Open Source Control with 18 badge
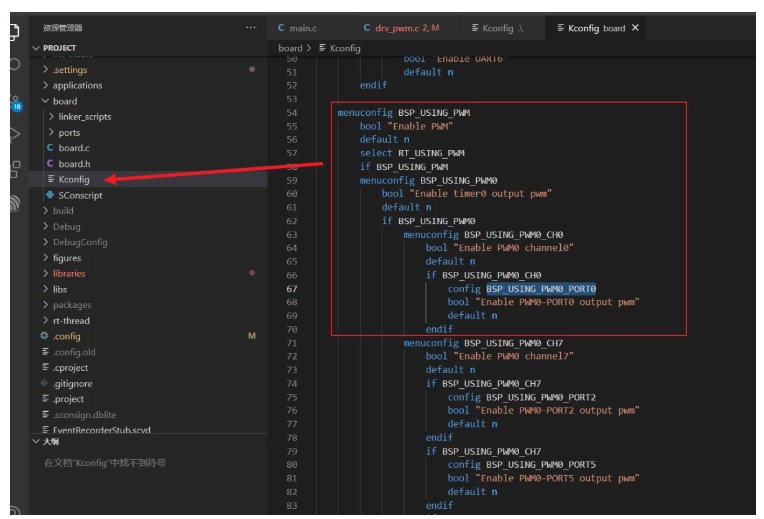The width and height of the screenshot is (764, 519). point(13,100)
